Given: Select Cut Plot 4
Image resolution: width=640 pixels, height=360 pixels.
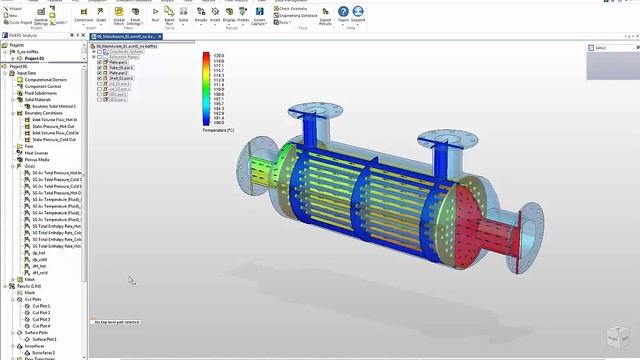Looking at the screenshot, I should pyautogui.click(x=38, y=326).
